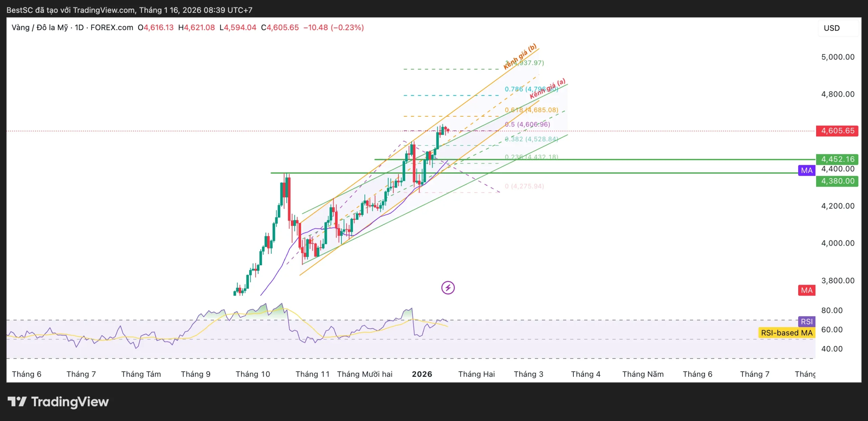
Task: Click the Kênh giá (b) channel label
Action: pyautogui.click(x=520, y=56)
